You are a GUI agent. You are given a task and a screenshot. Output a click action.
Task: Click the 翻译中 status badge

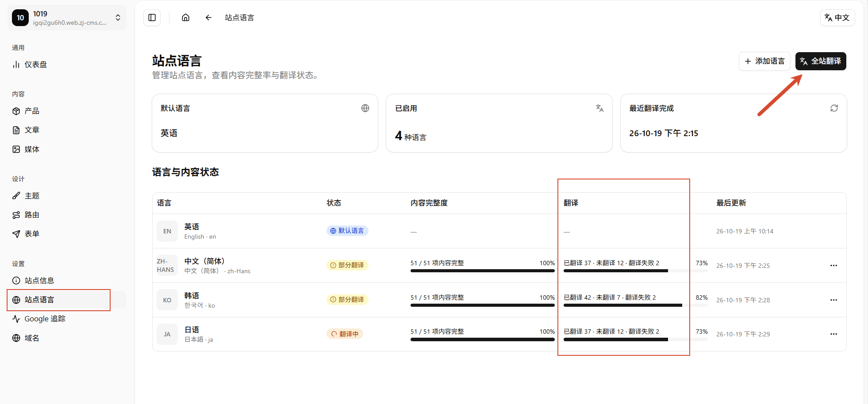click(x=345, y=334)
